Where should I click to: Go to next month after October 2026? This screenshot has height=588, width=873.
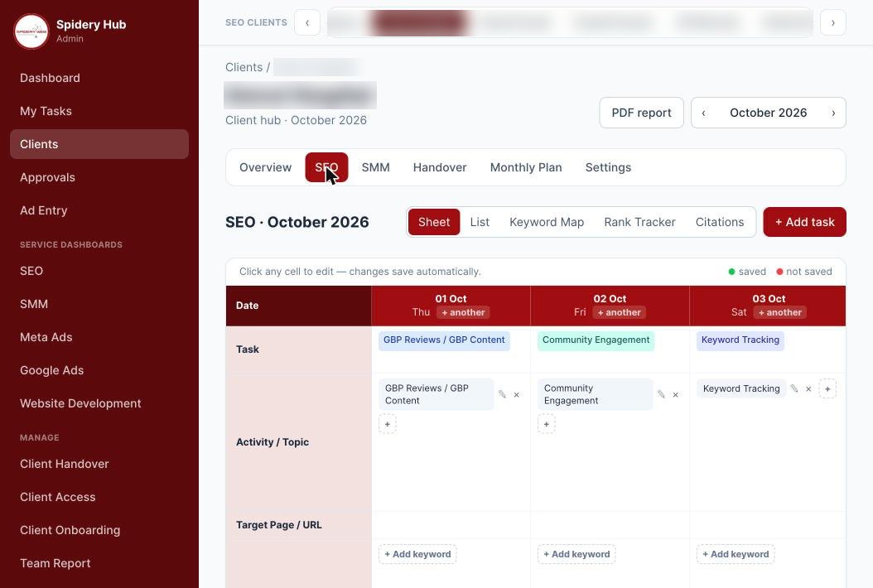point(833,113)
